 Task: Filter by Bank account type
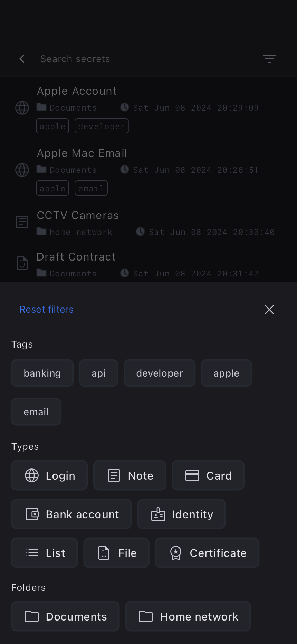click(71, 514)
